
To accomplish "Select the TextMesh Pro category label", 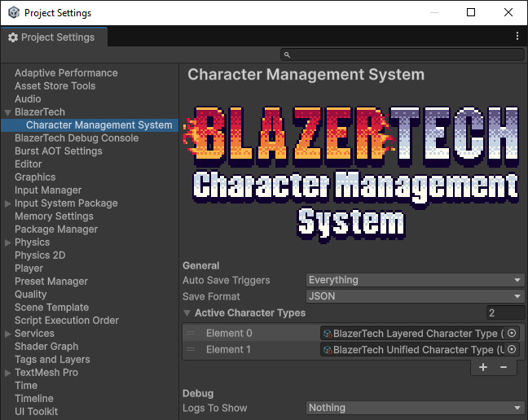I will point(46,373).
